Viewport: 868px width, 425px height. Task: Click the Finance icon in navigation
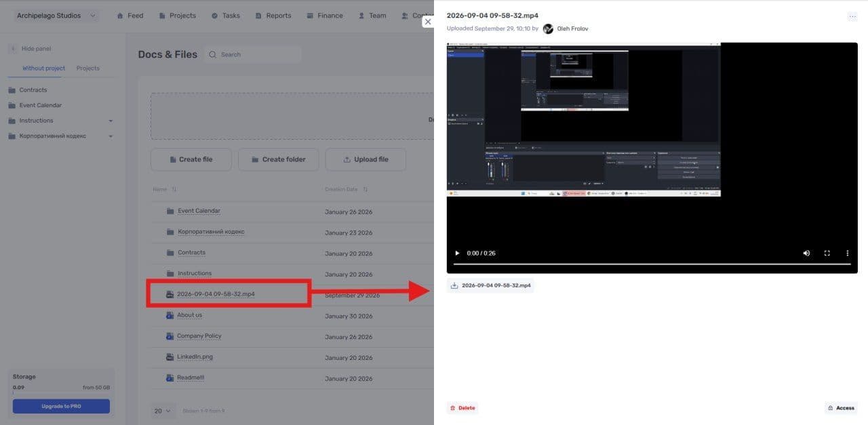coord(310,16)
